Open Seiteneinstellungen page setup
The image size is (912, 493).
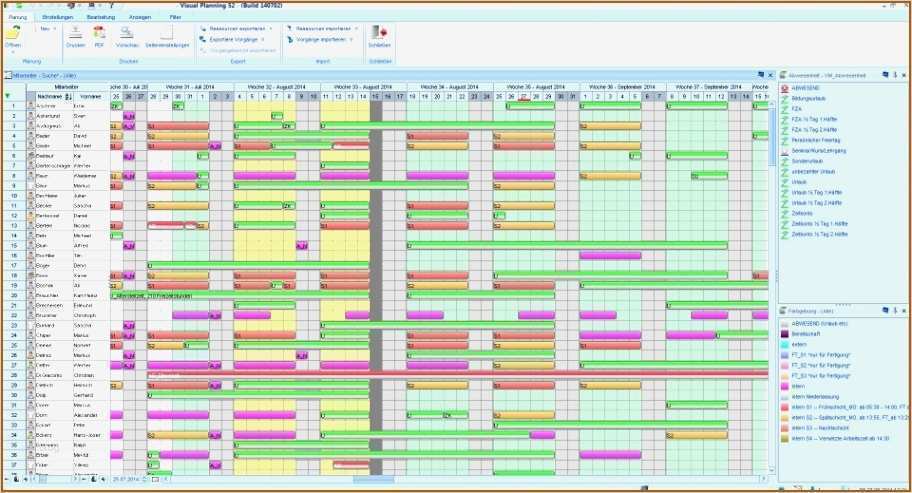click(x=167, y=37)
